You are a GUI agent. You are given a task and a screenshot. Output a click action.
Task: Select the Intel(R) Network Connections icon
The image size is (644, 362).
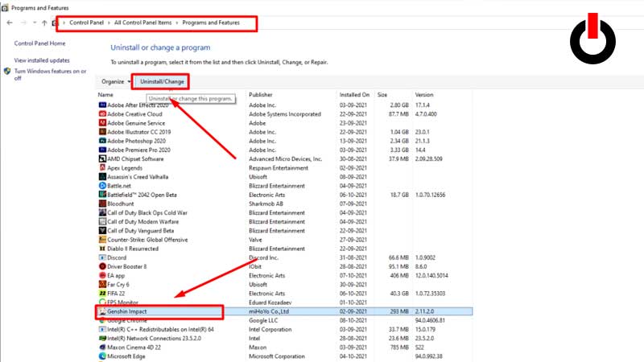click(x=102, y=338)
